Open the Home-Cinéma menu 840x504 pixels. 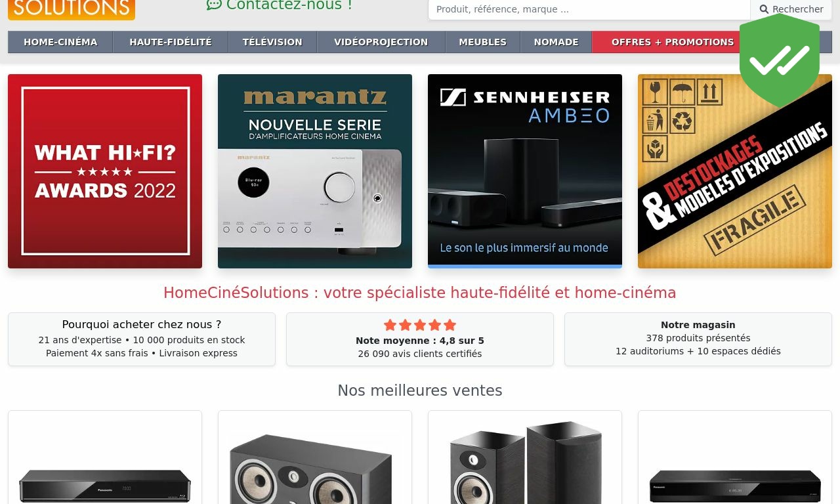pos(60,42)
